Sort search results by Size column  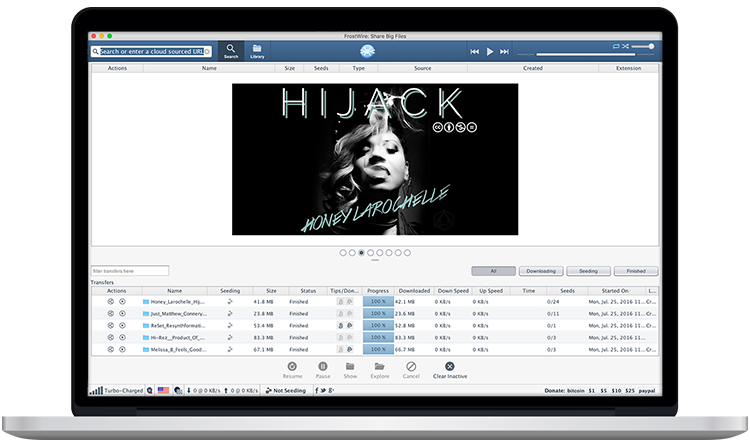point(289,68)
